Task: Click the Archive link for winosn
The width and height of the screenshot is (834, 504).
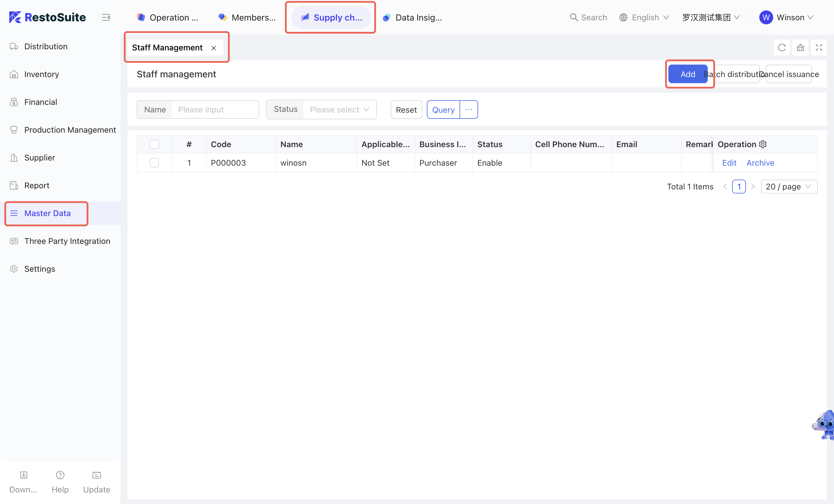Action: [x=760, y=163]
